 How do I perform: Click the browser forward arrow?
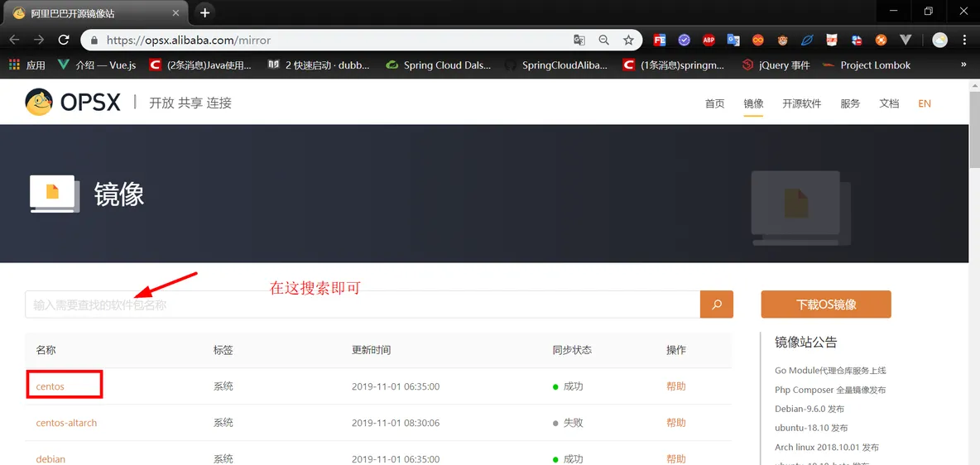coord(39,40)
